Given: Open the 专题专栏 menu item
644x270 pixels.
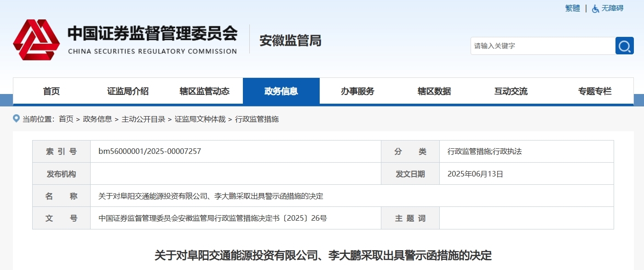Looking at the screenshot, I should tap(595, 91).
